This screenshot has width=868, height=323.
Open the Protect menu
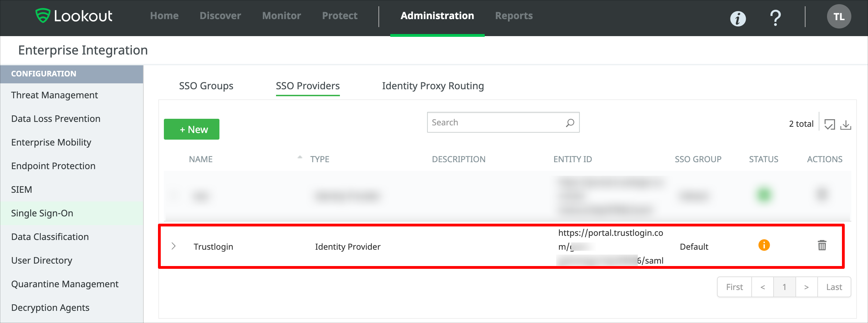tap(340, 16)
